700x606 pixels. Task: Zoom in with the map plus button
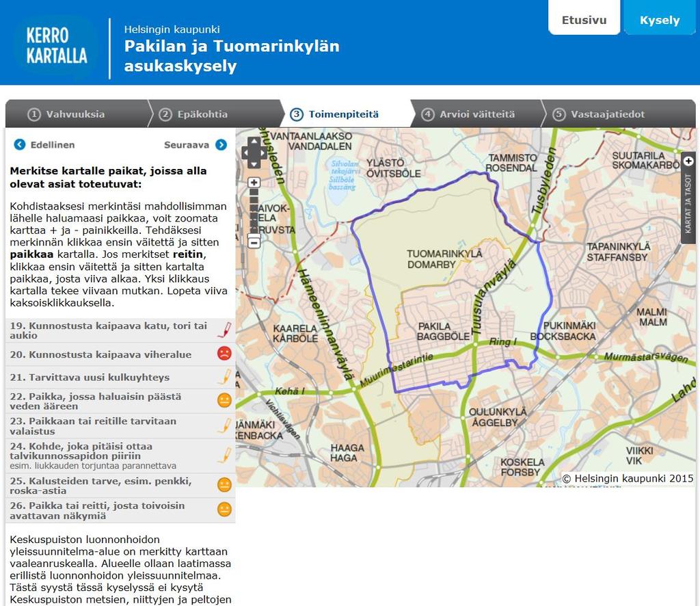(254, 183)
